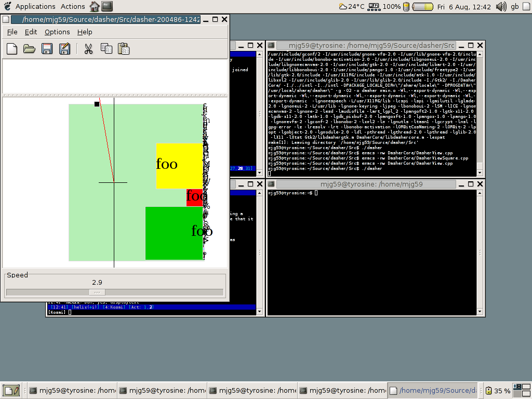Click the weather applet showing 24°C
This screenshot has height=399, width=532.
pyautogui.click(x=352, y=6)
